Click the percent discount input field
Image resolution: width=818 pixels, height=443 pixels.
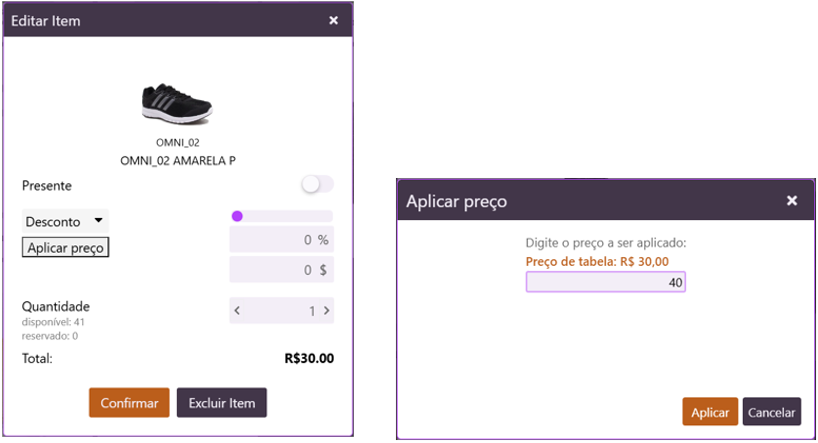[x=281, y=241]
